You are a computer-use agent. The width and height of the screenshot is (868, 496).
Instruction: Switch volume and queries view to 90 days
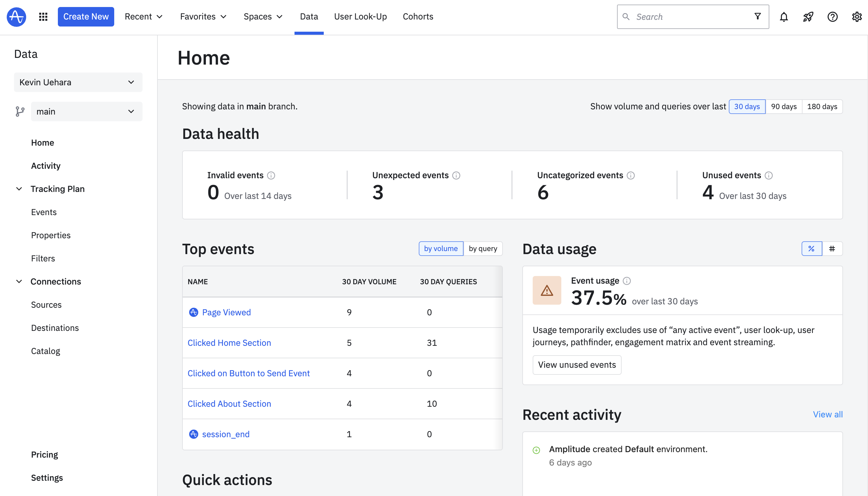click(x=784, y=106)
